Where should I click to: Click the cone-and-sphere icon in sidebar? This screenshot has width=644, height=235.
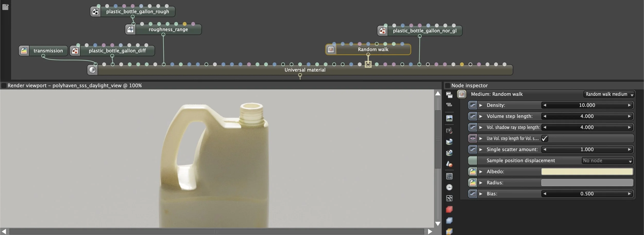pos(450,163)
